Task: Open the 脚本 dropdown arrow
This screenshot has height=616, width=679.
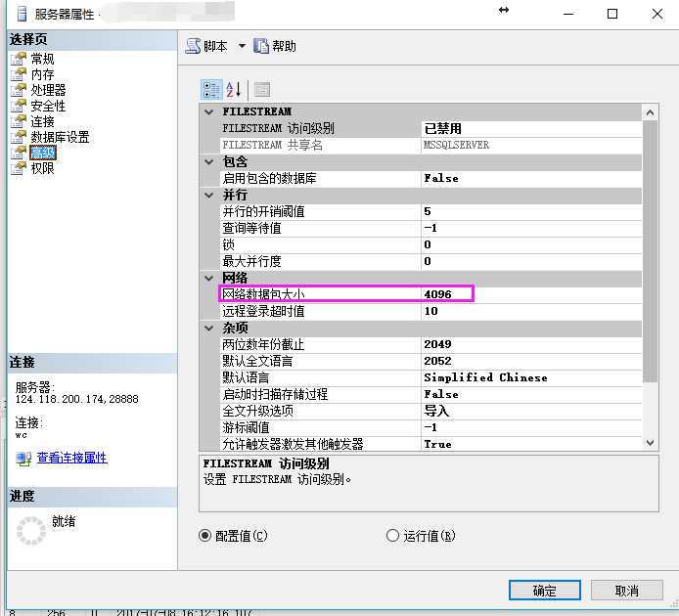Action: pos(242,46)
